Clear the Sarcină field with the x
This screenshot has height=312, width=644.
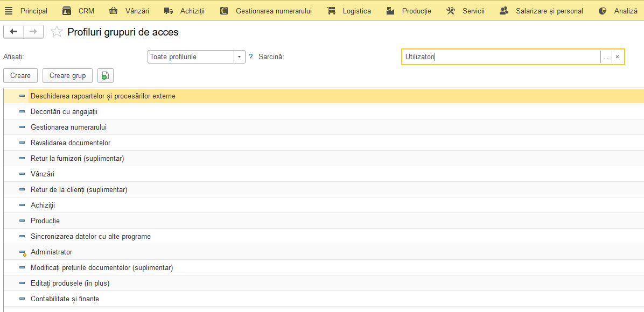(x=617, y=56)
